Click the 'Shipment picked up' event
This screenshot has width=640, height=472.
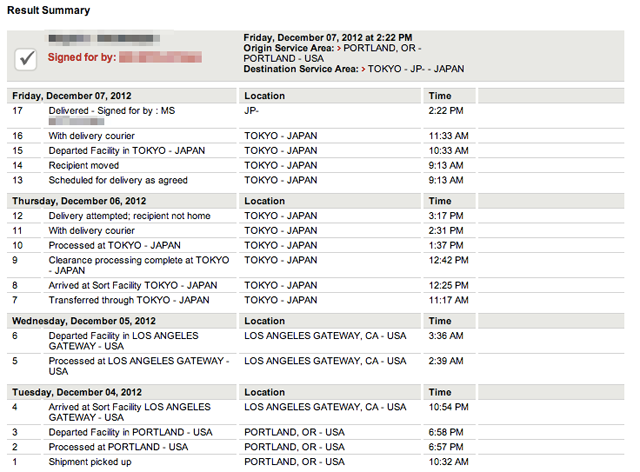point(92,462)
